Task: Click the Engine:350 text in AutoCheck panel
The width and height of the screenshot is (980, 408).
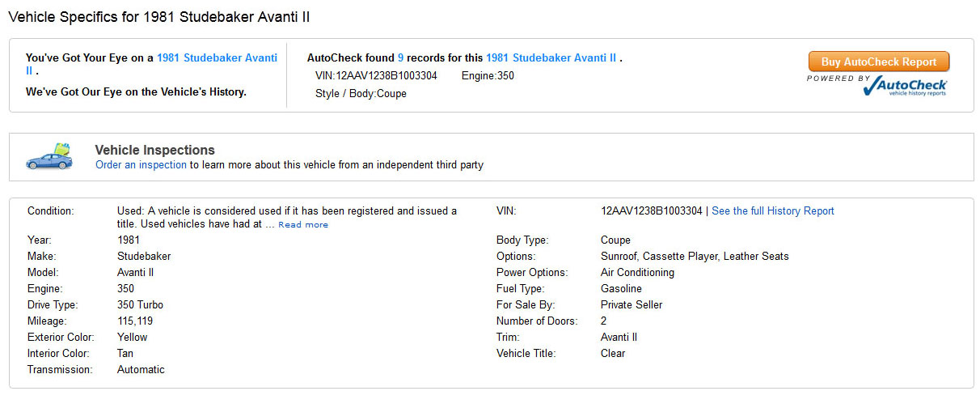Action: (488, 76)
